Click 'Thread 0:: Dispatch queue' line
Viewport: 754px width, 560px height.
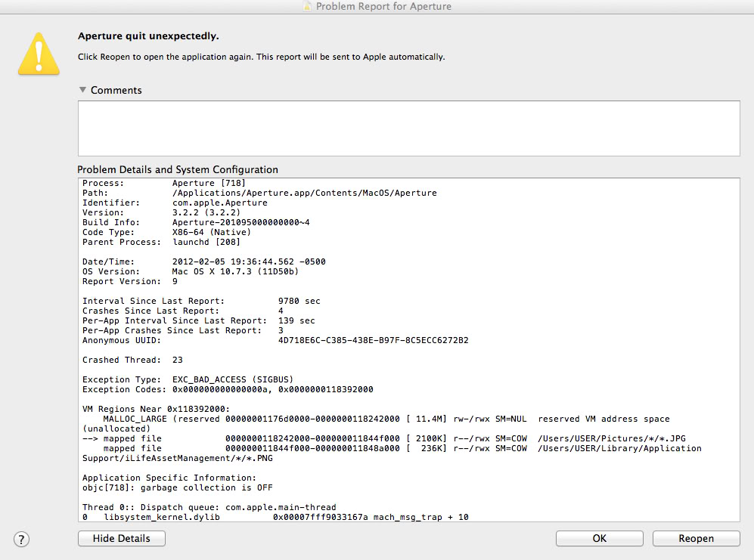click(209, 507)
